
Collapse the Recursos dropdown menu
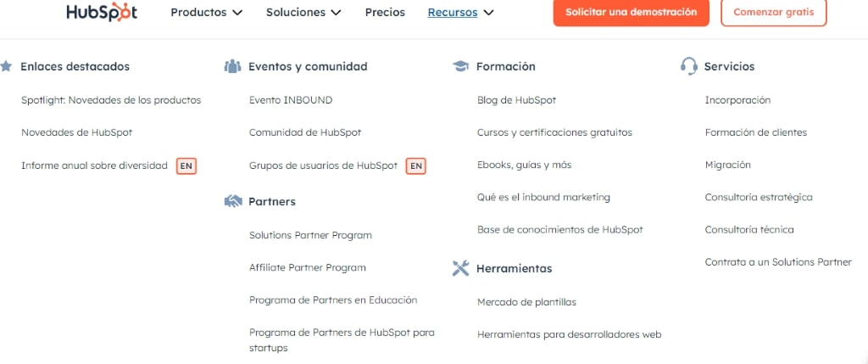[x=460, y=12]
